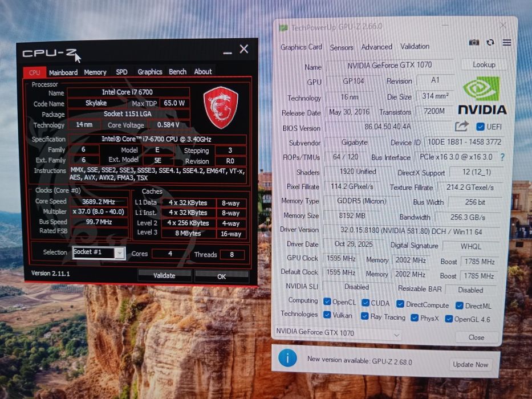The image size is (532, 399).
Task: Click the Specification field in CPU-Z
Action: (x=157, y=139)
